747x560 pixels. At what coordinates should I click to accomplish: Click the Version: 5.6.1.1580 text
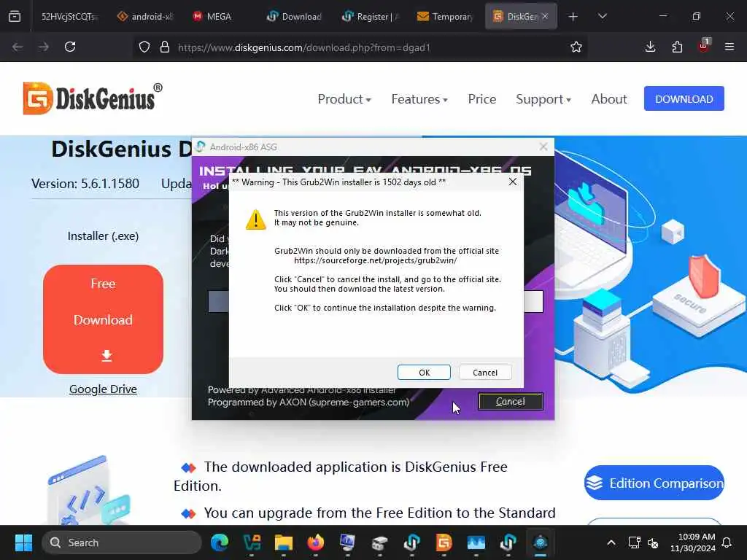point(85,184)
